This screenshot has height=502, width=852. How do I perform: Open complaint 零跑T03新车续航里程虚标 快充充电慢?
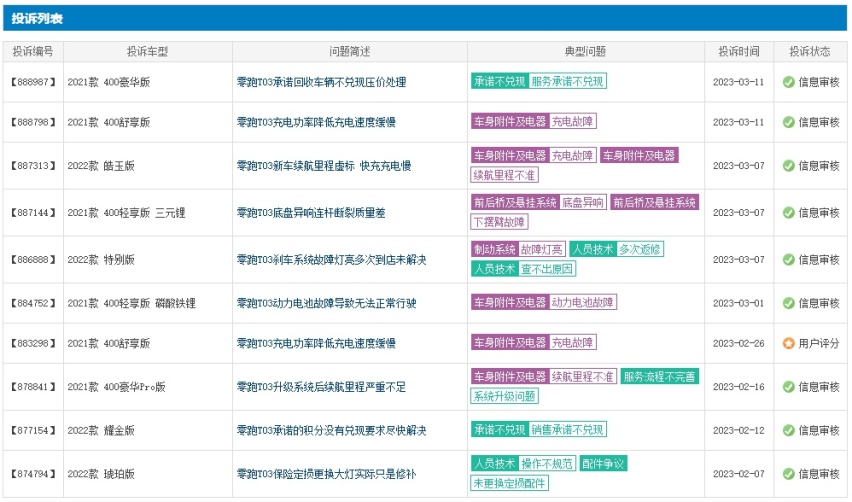(x=324, y=166)
